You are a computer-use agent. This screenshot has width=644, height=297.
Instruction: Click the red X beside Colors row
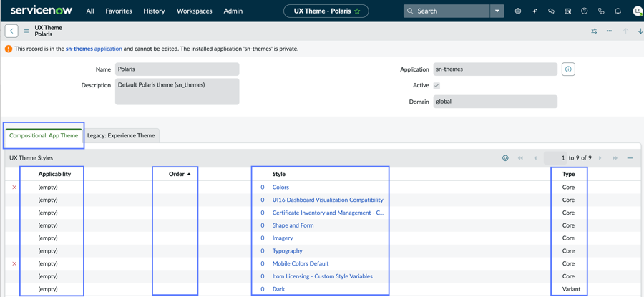14,187
